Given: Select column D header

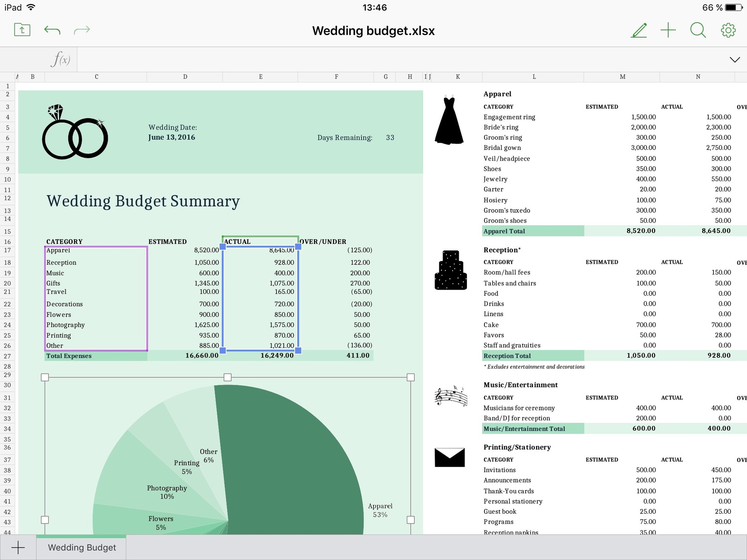Looking at the screenshot, I should 185,77.
